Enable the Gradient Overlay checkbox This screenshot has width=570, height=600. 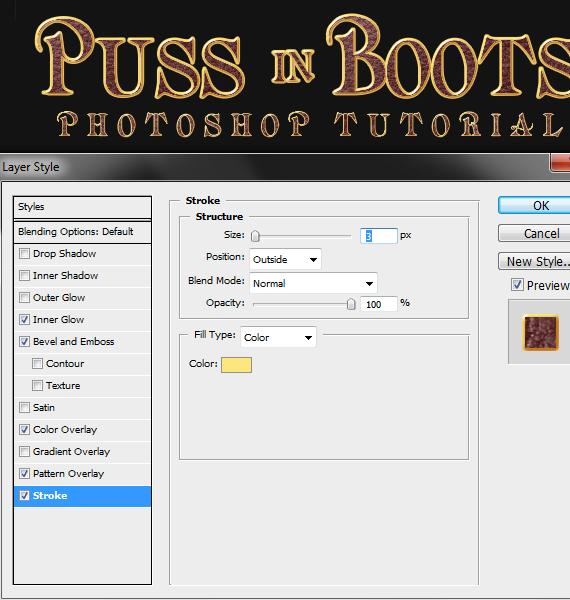(24, 452)
